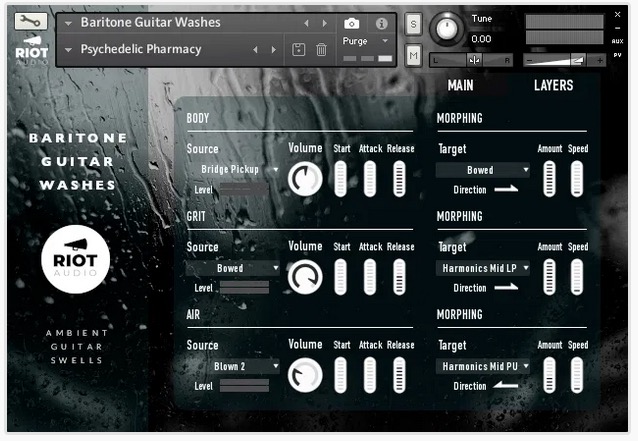The width and height of the screenshot is (638, 441).
Task: Click the AIR Attack slider
Action: [370, 375]
